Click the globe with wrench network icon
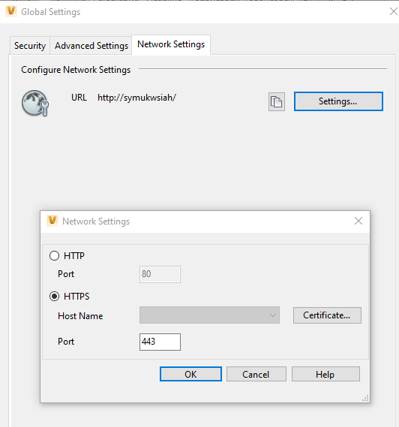 pos(35,103)
